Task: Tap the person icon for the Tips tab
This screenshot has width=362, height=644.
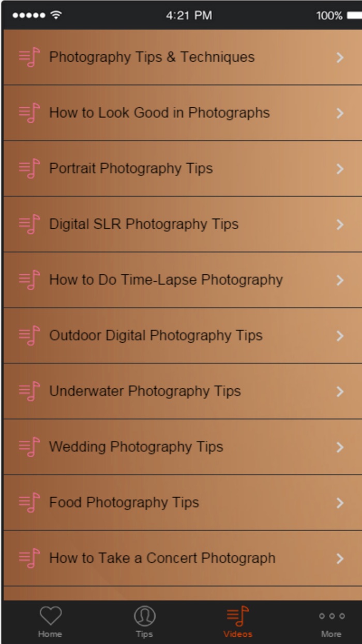Action: click(x=144, y=617)
